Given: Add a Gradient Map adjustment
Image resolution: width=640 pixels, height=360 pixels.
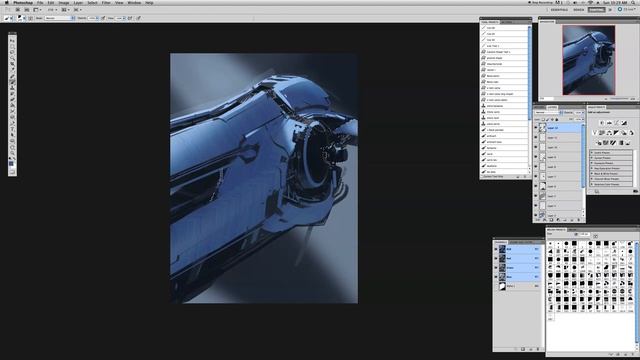Looking at the screenshot, I should pyautogui.click(x=621, y=142).
